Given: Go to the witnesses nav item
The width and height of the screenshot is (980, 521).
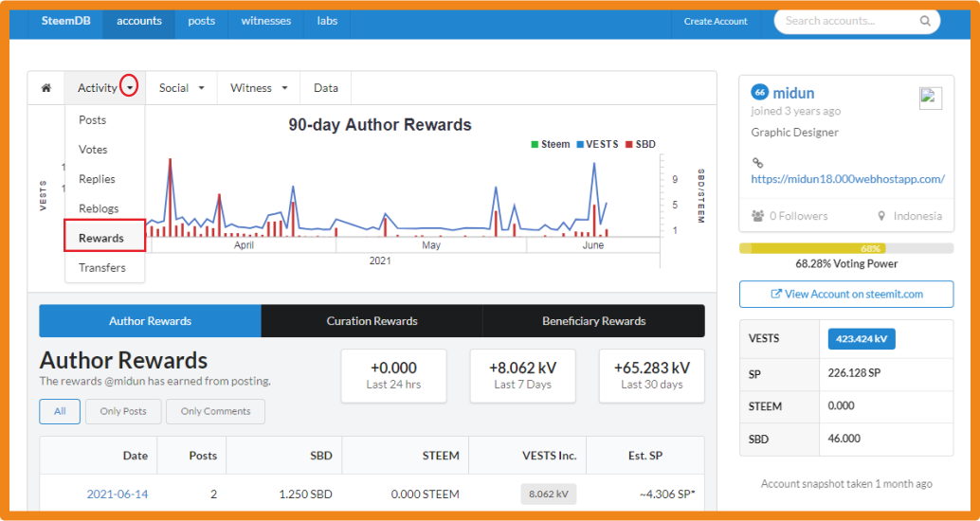Looking at the screenshot, I should click(x=266, y=21).
